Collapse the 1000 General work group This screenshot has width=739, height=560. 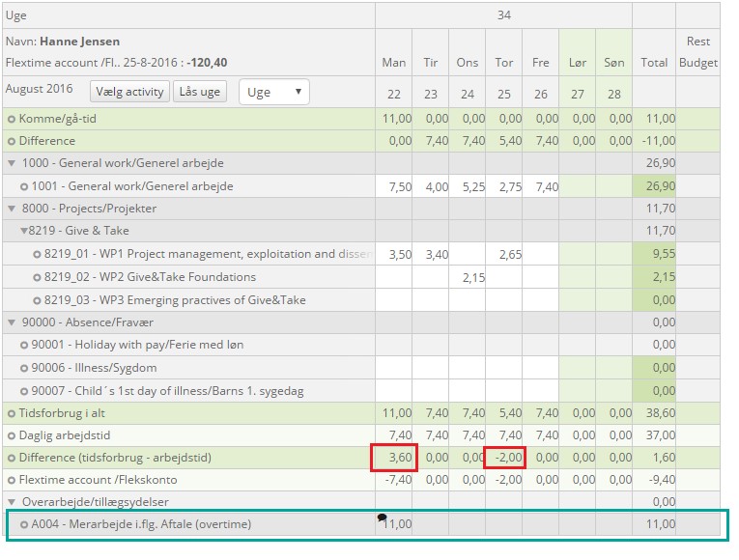click(12, 163)
